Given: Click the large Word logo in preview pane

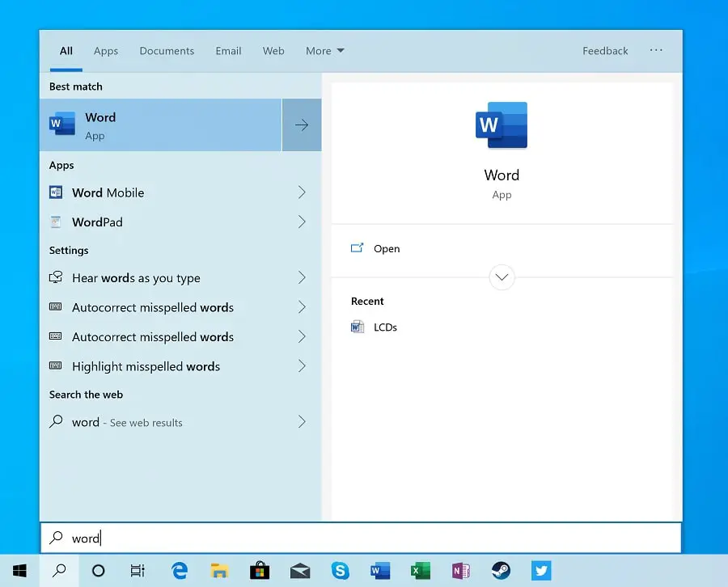Looking at the screenshot, I should click(502, 125).
